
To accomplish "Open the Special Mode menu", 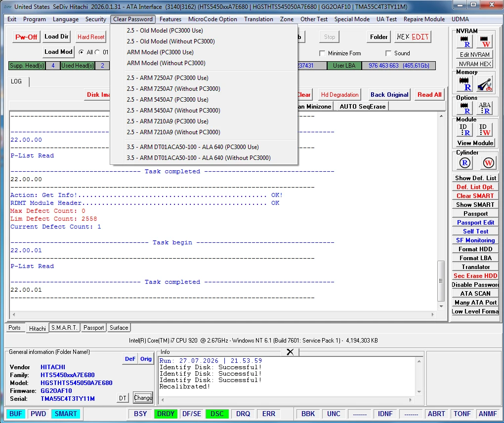I will [x=352, y=19].
